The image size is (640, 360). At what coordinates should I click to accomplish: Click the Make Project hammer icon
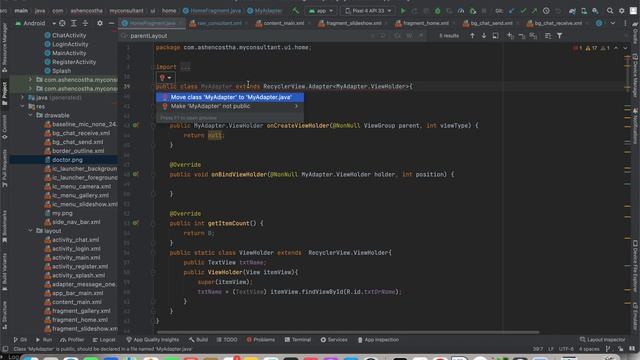pos(296,11)
